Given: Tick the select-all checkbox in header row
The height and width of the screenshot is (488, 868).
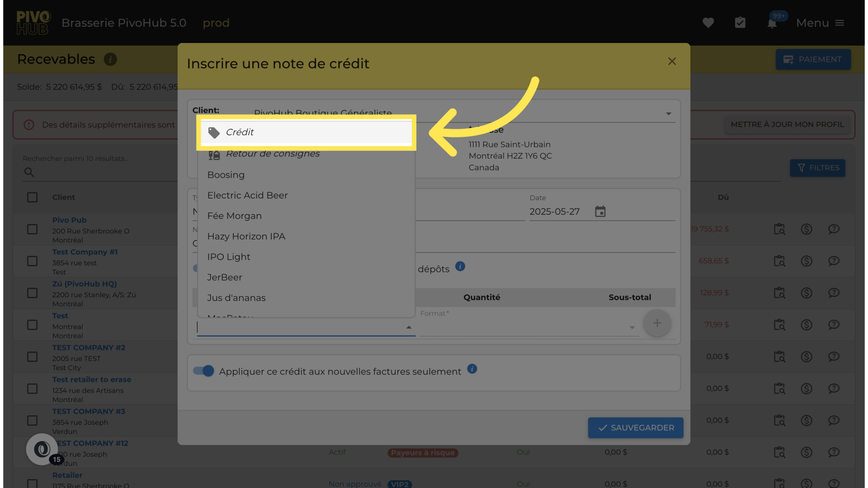Looking at the screenshot, I should [x=32, y=197].
